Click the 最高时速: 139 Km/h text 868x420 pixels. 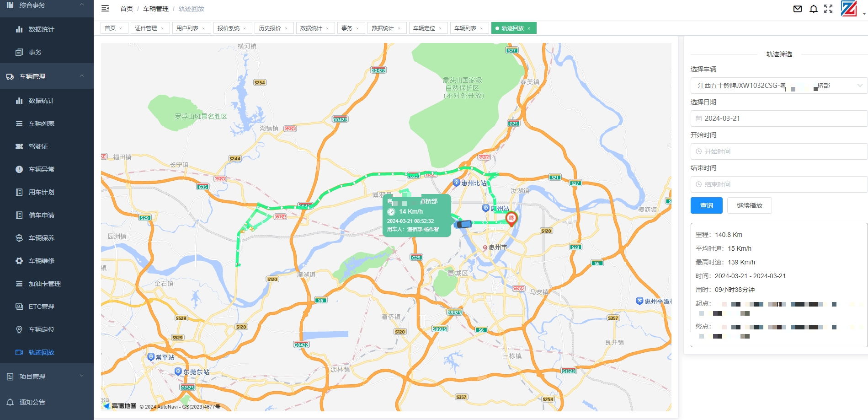point(725,262)
